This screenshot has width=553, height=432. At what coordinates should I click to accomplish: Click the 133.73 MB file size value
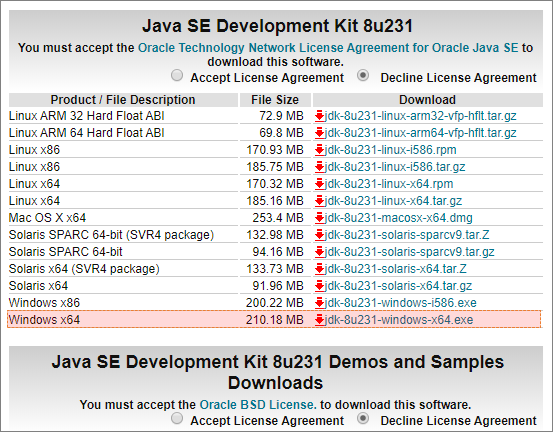point(275,268)
